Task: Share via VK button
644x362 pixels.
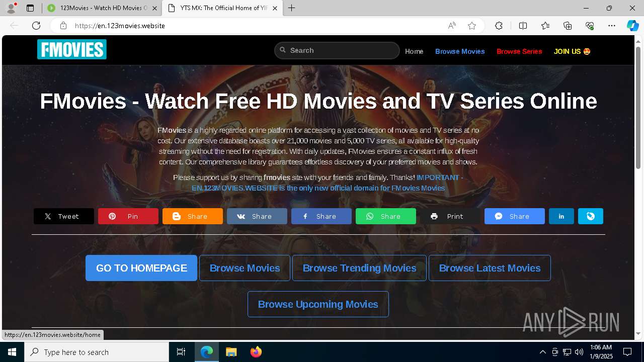Action: point(257,216)
